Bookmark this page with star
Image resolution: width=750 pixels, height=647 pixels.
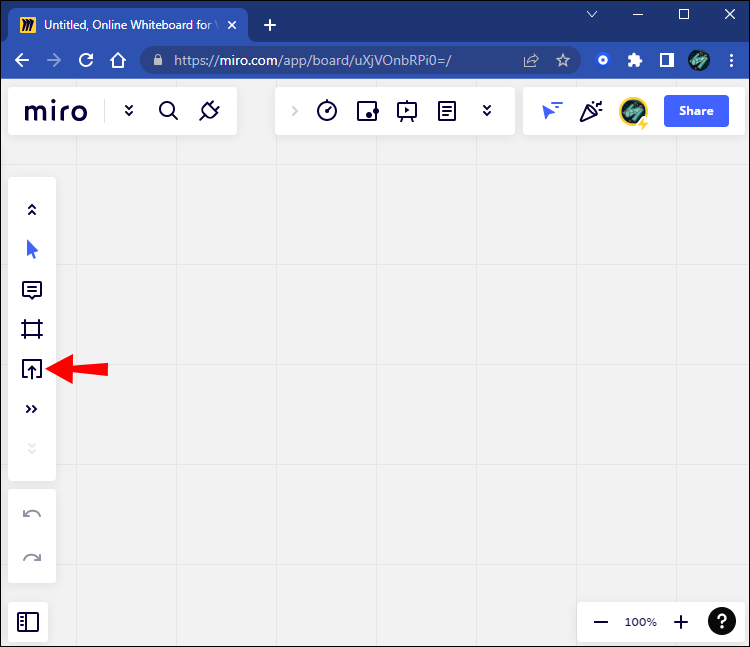coord(563,60)
